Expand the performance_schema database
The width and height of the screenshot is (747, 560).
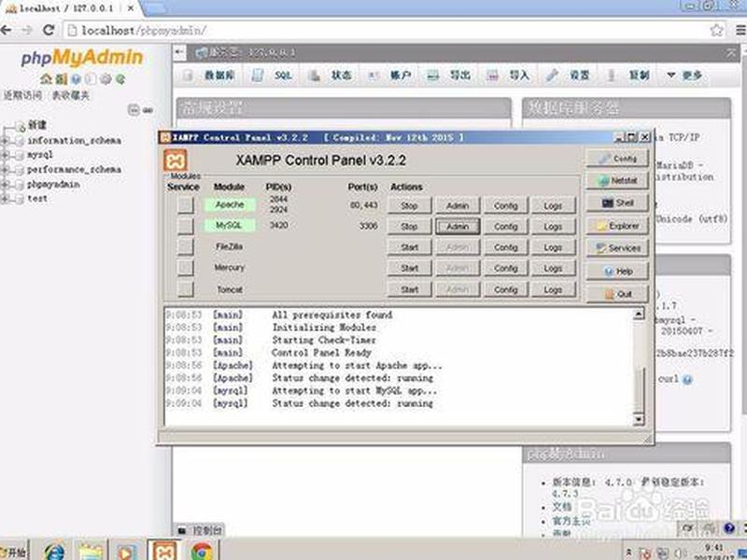coord(5,170)
